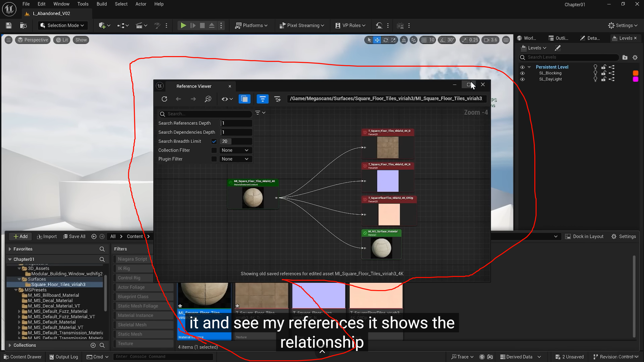Uncheck the Search Breadth Limit checkbox
644x362 pixels.
[214, 141]
